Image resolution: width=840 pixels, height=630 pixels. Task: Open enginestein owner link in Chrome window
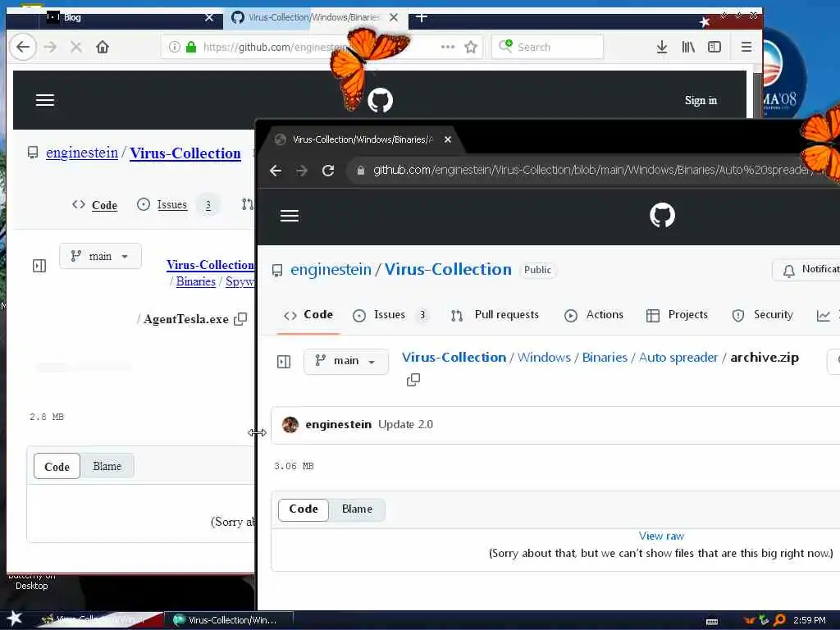(x=331, y=269)
